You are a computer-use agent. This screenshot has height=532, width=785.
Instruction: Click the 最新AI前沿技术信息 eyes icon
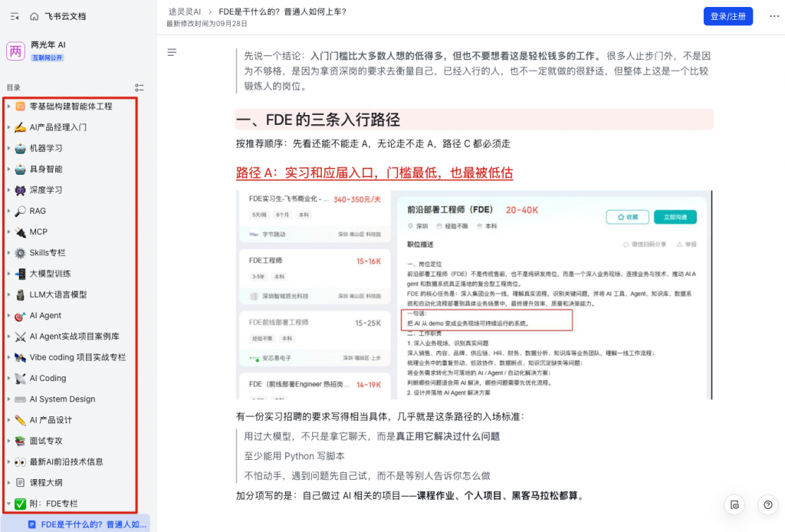pyautogui.click(x=20, y=461)
